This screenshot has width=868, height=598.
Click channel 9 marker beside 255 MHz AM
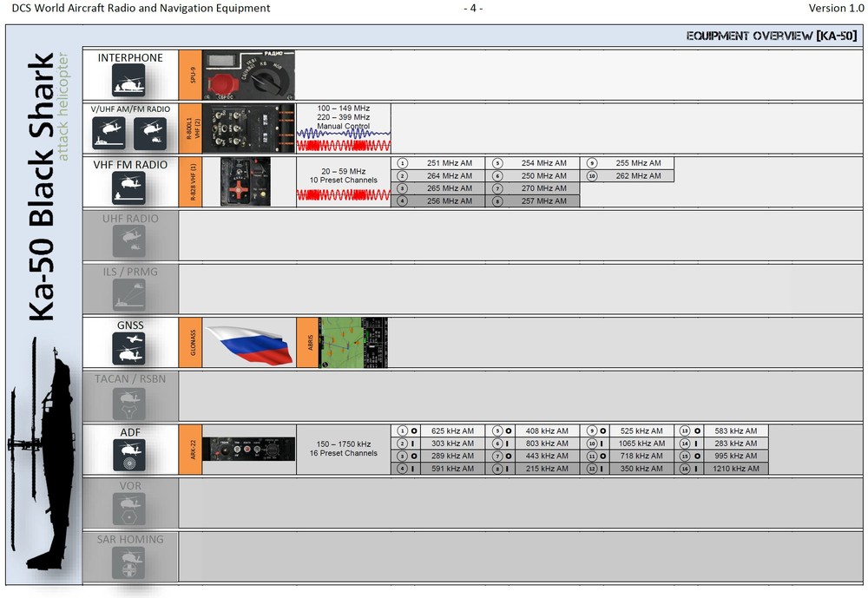pyautogui.click(x=592, y=163)
